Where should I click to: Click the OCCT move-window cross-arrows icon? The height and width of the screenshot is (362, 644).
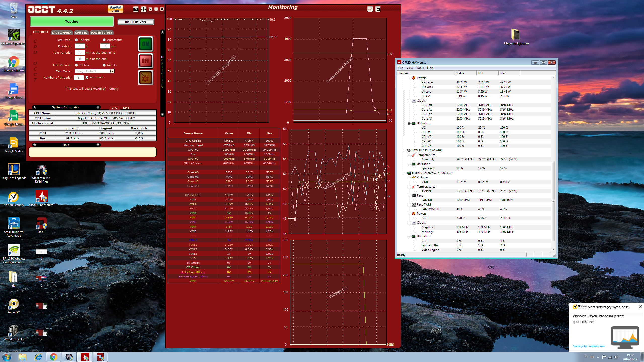coord(143,9)
